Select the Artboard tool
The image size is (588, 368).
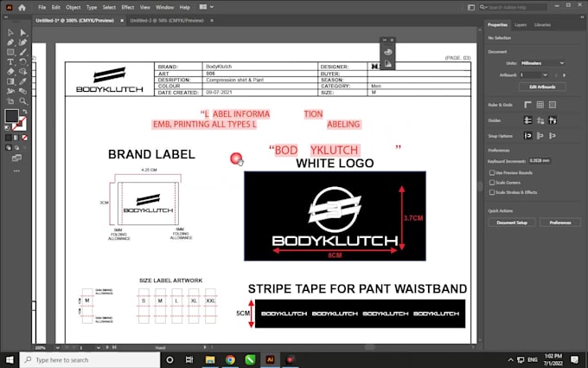point(10,101)
